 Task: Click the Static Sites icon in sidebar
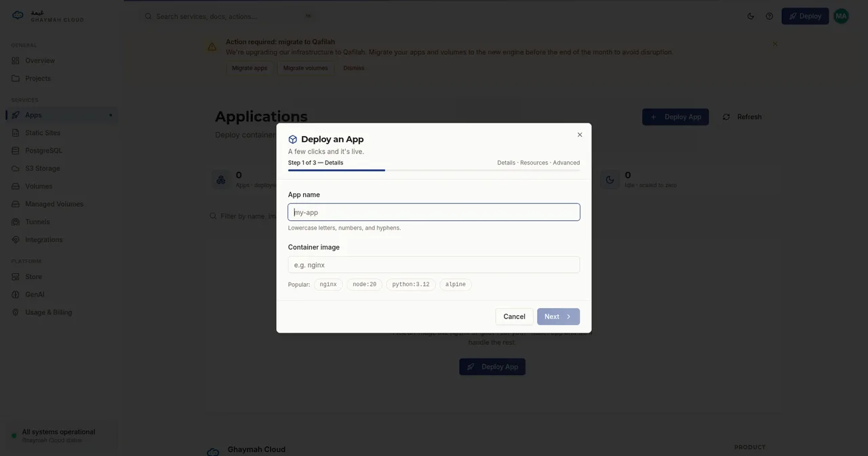click(x=16, y=133)
